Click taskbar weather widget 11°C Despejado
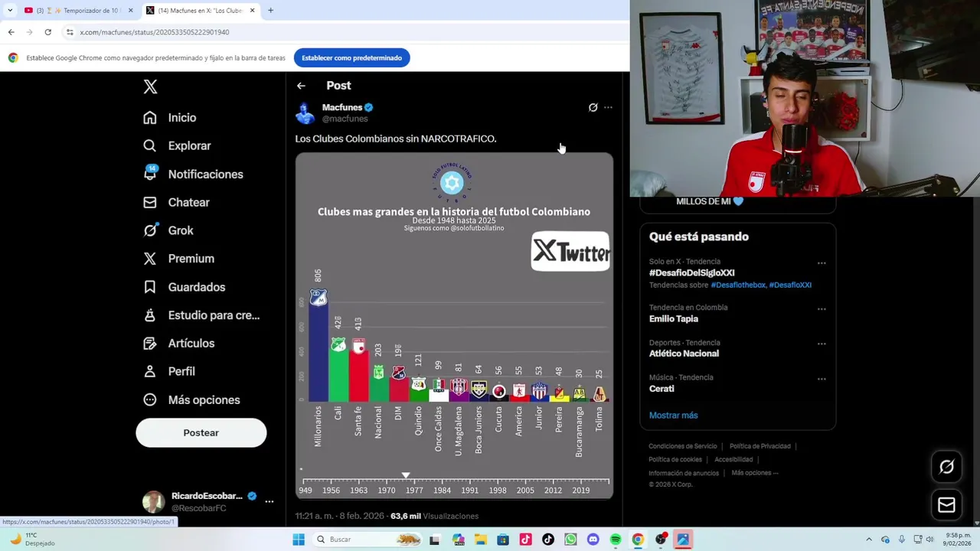Viewport: 980px width, 551px height. pyautogui.click(x=33, y=540)
